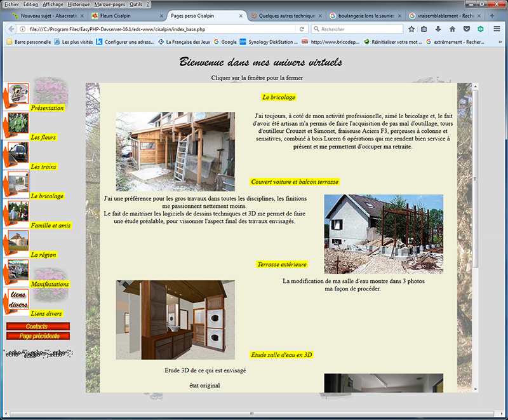The width and height of the screenshot is (508, 420).
Task: Show site information icon in address bar
Action: tap(22, 29)
